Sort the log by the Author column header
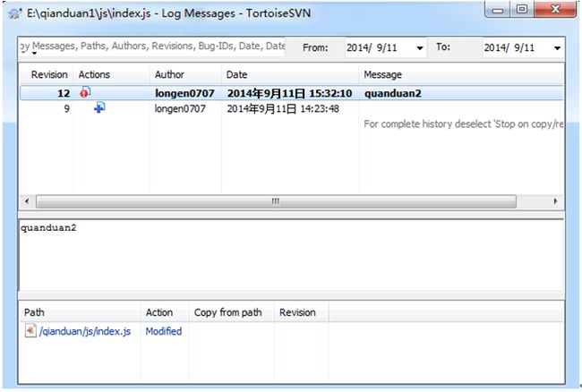582x392 pixels. 185,74
